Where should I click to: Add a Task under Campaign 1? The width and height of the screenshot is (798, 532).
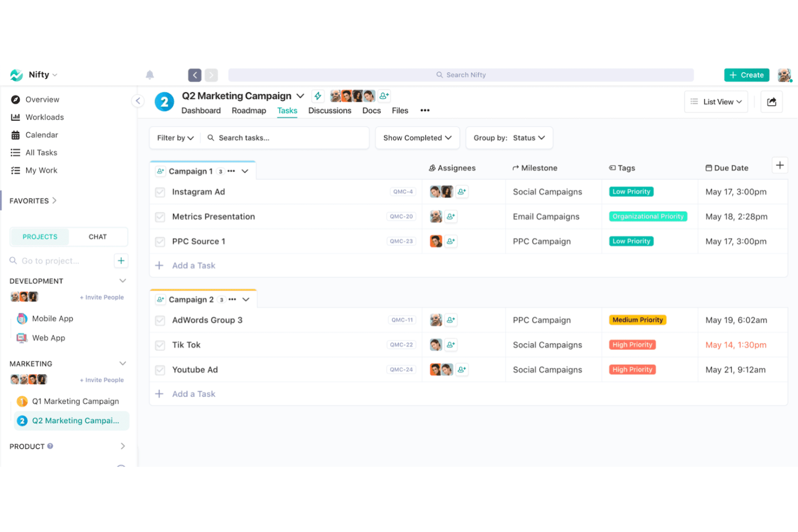(194, 266)
